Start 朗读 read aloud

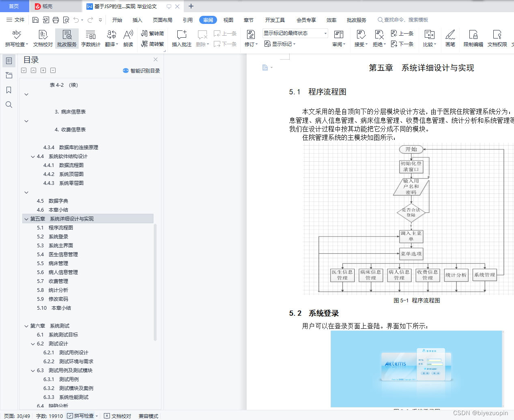[x=128, y=39]
